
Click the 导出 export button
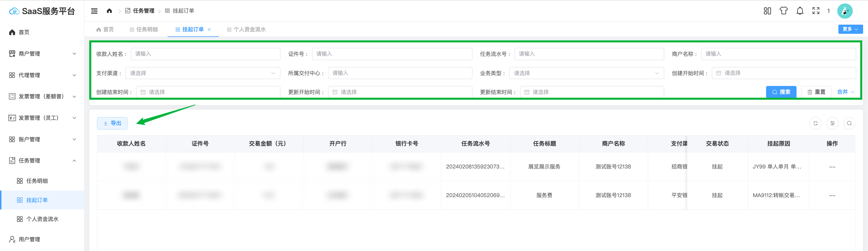tap(112, 123)
